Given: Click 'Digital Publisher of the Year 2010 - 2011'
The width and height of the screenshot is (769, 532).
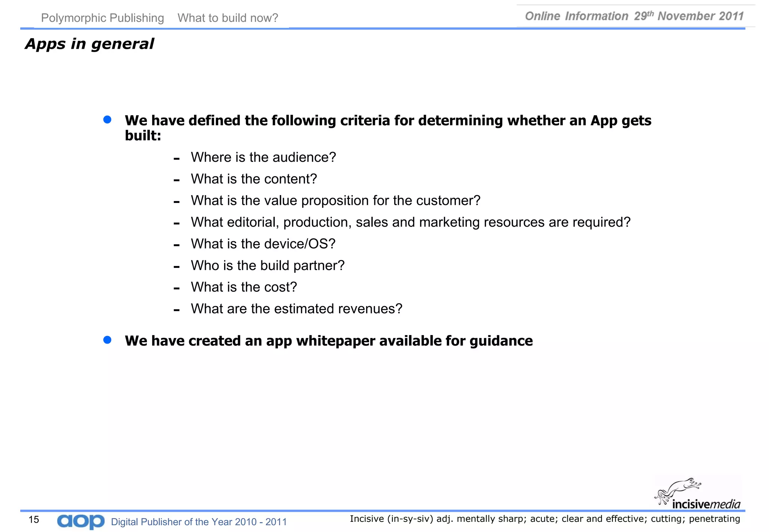Looking at the screenshot, I should 199,522.
